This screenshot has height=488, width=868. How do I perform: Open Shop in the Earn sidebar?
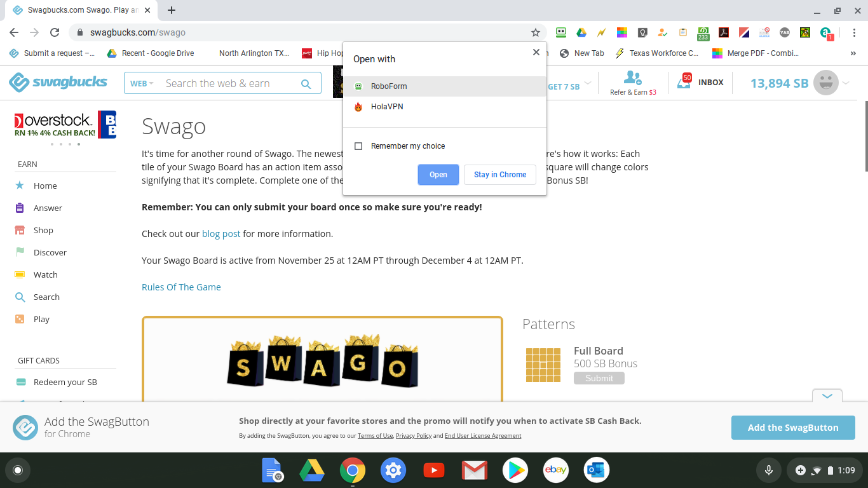pyautogui.click(x=43, y=230)
